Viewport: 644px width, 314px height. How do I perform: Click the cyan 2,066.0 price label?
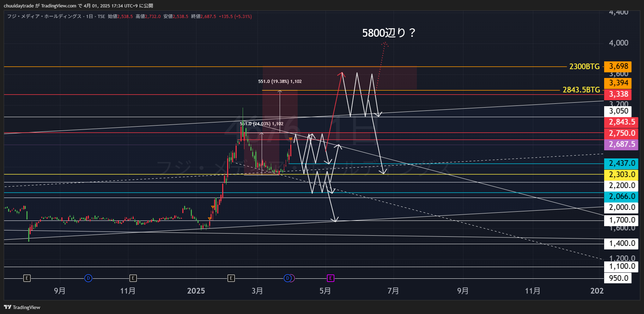[621, 197]
